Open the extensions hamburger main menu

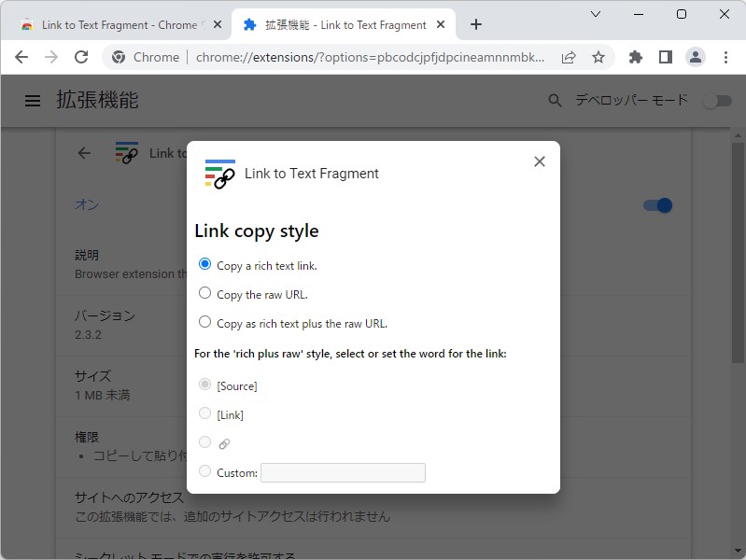click(33, 101)
